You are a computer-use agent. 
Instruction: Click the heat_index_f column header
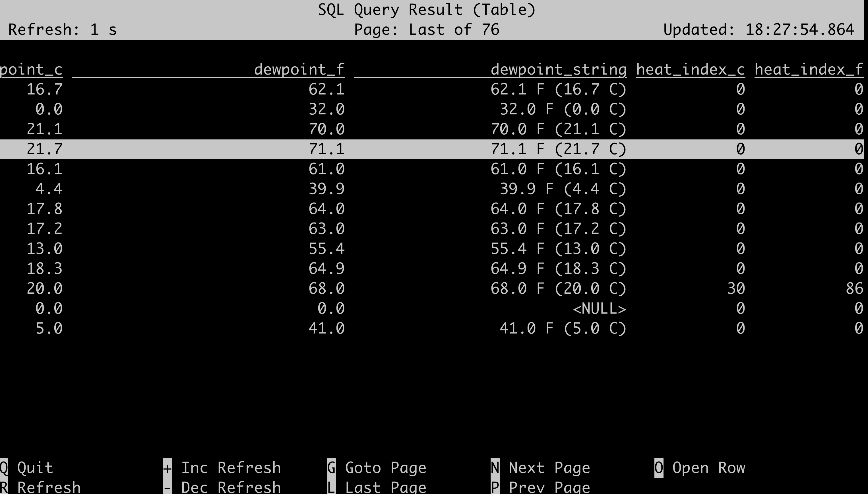[x=808, y=69]
